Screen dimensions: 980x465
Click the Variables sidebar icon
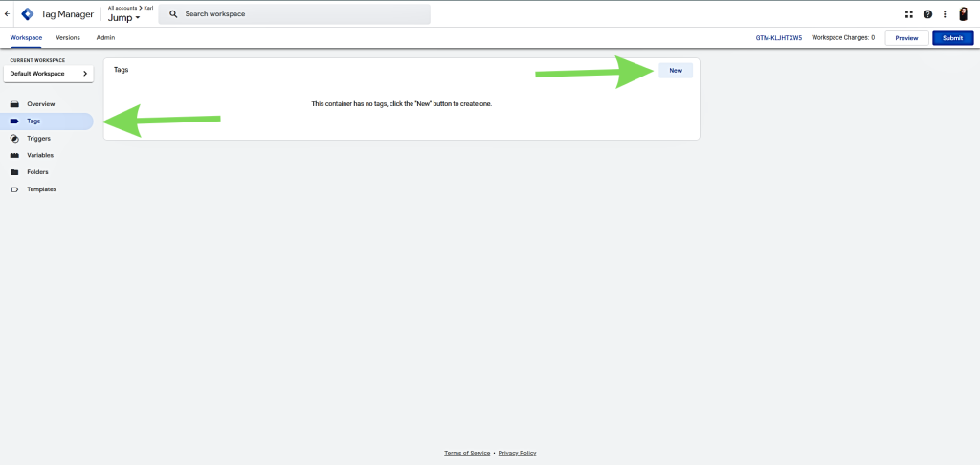14,155
